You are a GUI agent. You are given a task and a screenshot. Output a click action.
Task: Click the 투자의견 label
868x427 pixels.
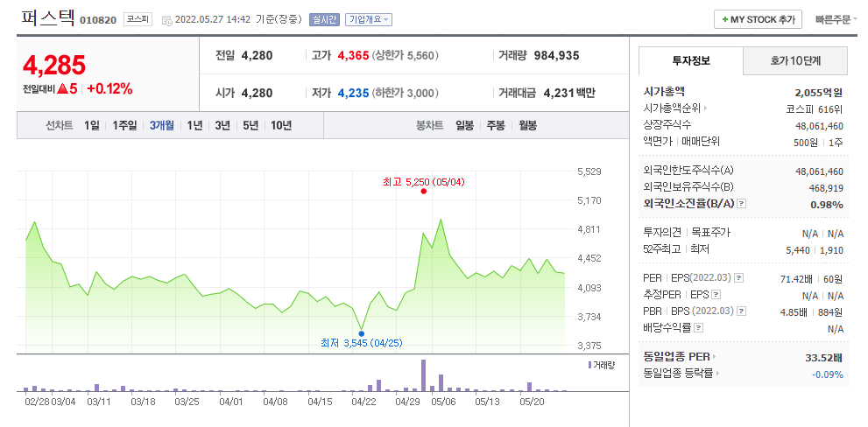tap(663, 233)
